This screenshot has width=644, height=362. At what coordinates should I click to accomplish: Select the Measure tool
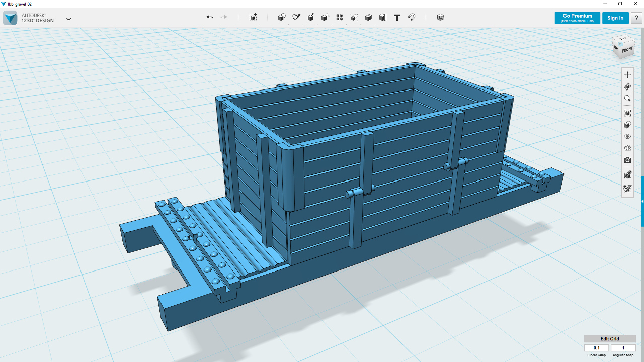(x=383, y=17)
